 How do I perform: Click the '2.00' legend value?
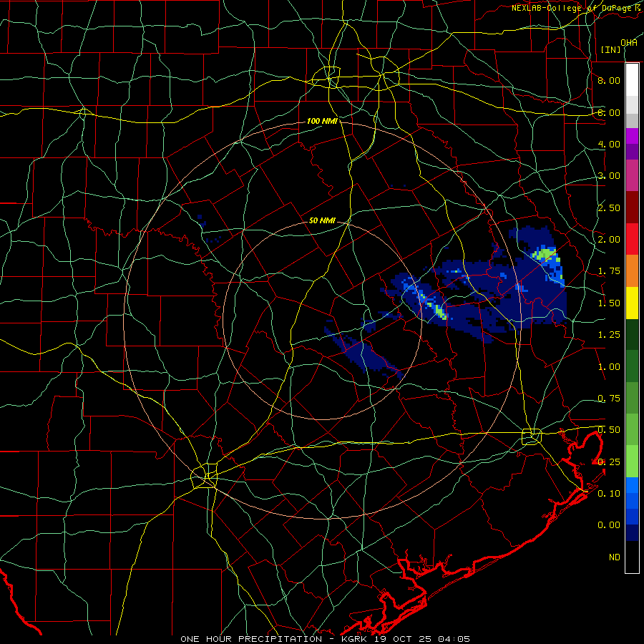click(609, 240)
